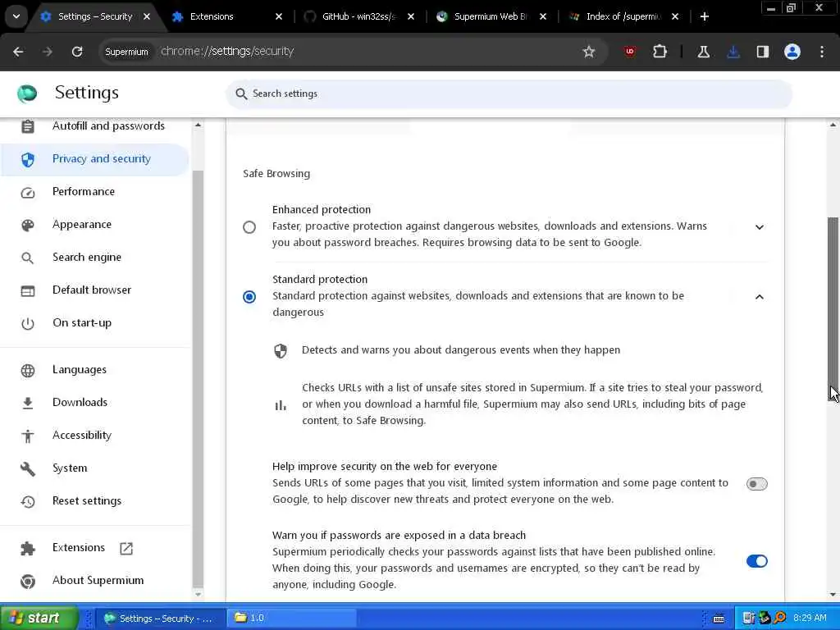Click the Appearance palette icon
840x630 pixels.
click(x=27, y=225)
